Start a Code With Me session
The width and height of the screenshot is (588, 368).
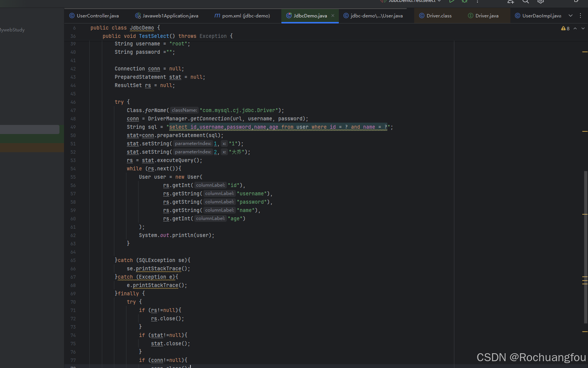click(x=510, y=2)
